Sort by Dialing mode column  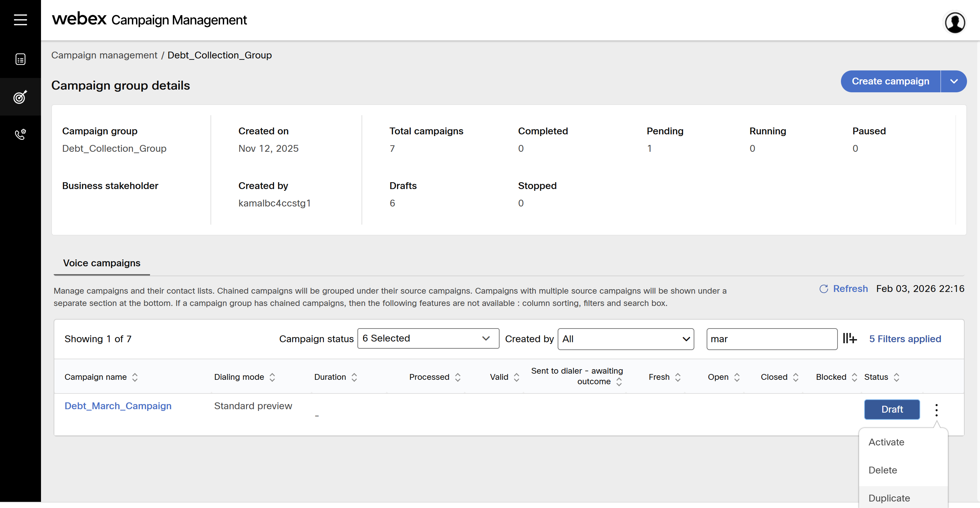(x=272, y=377)
